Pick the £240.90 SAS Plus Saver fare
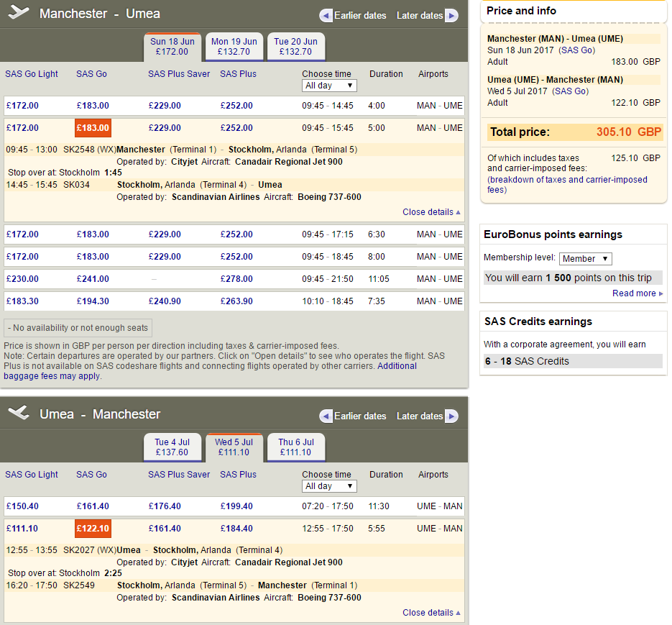Image resolution: width=672 pixels, height=625 pixels. 165,301
